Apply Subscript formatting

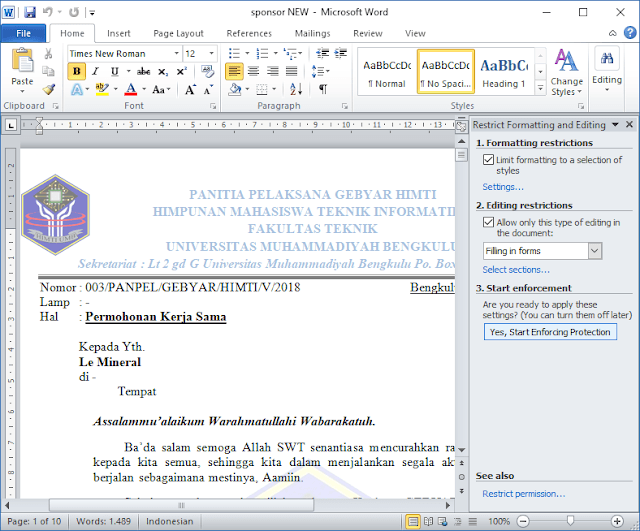click(x=162, y=71)
